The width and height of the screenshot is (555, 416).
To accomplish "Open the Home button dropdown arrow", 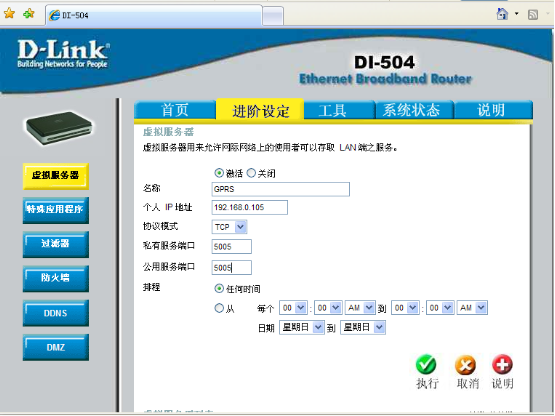I will click(516, 14).
